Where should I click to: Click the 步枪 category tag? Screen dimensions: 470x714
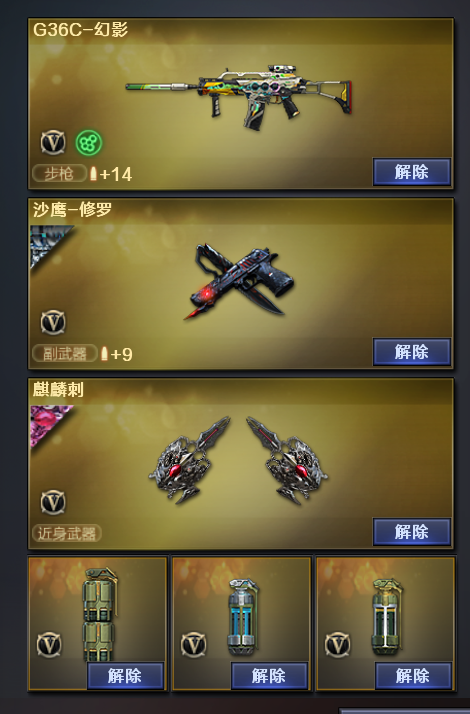(x=59, y=173)
